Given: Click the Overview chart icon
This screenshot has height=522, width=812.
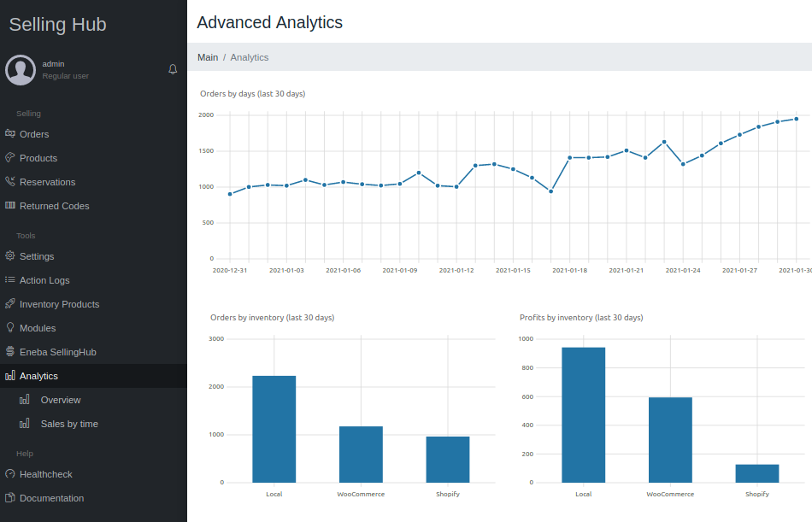Looking at the screenshot, I should pyautogui.click(x=24, y=399).
